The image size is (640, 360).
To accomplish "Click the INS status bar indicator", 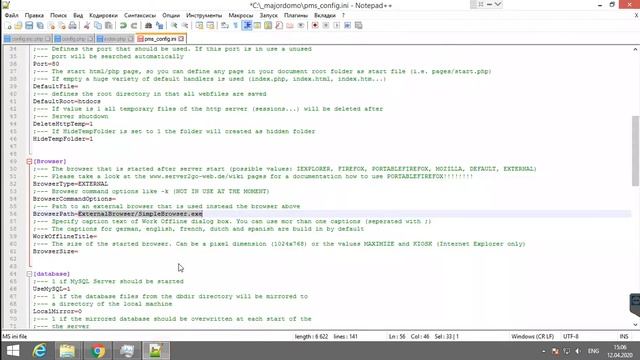I will pos(624,336).
